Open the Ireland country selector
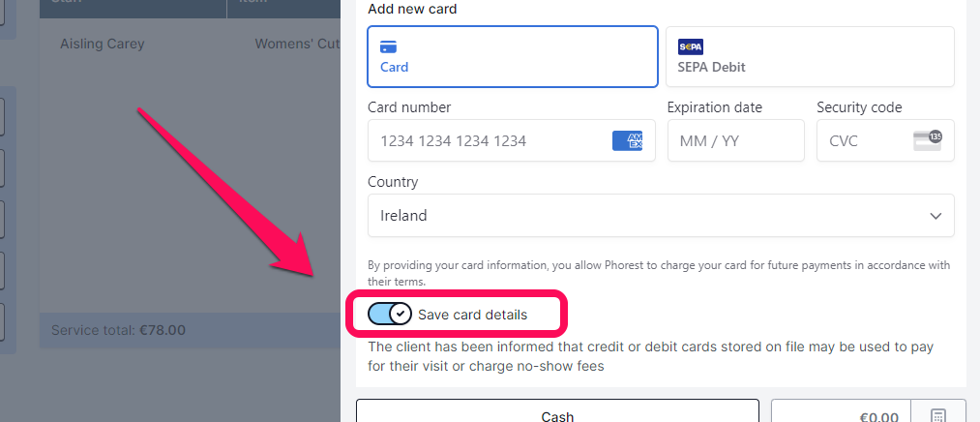This screenshot has width=980, height=422. [x=661, y=216]
